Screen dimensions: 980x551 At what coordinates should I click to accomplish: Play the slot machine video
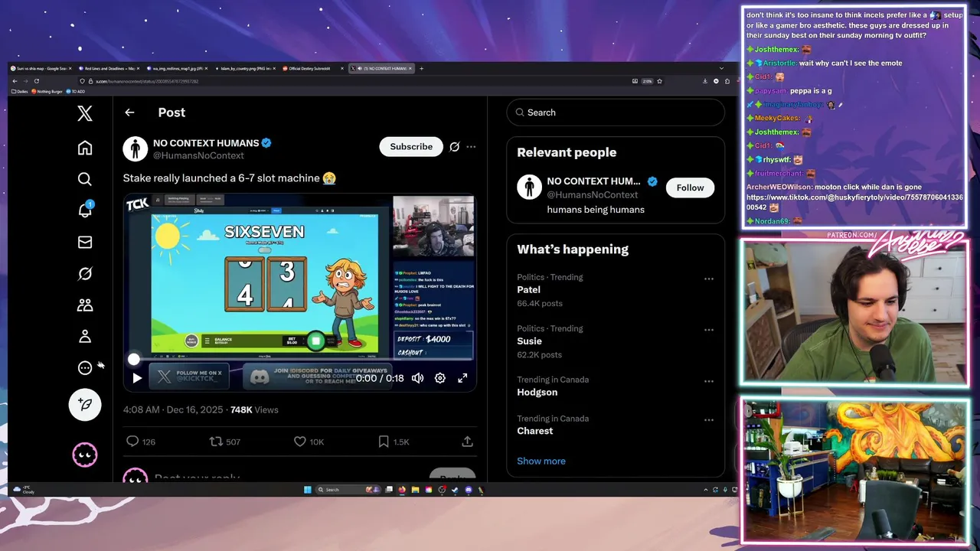(x=137, y=378)
